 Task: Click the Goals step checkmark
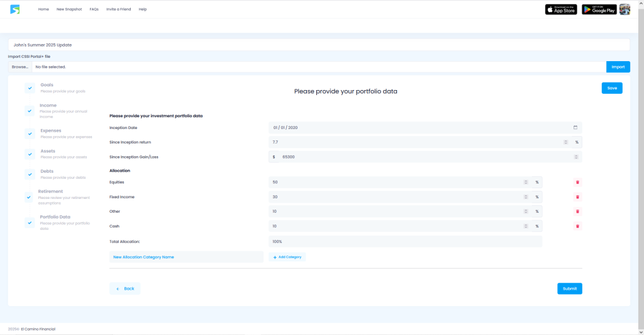click(x=30, y=88)
